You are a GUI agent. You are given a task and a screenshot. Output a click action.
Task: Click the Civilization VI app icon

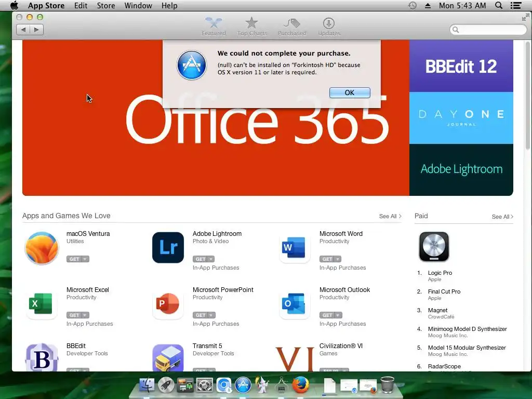(295, 358)
